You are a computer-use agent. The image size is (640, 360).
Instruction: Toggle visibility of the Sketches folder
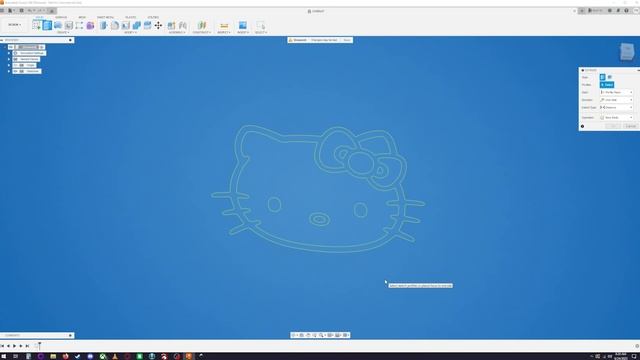[16, 71]
